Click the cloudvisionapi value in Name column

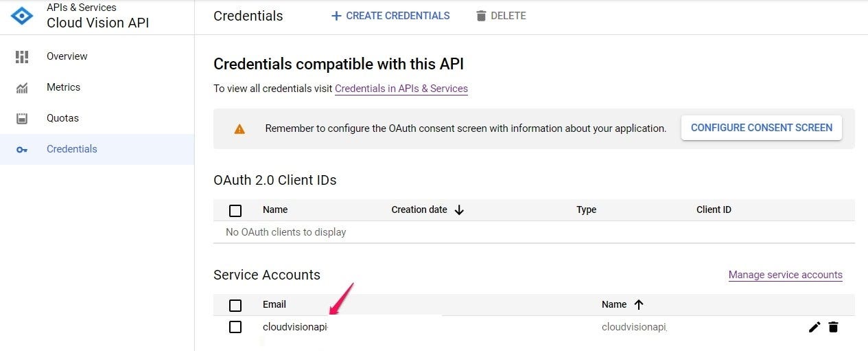click(x=634, y=327)
